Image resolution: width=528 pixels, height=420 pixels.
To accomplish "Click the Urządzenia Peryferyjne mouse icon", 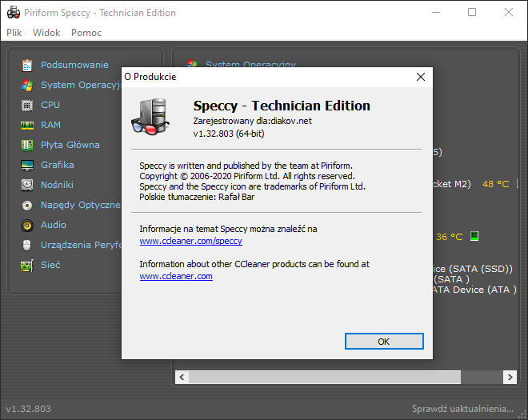I will [x=27, y=245].
